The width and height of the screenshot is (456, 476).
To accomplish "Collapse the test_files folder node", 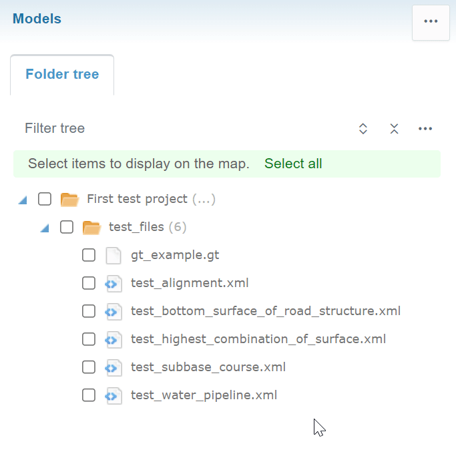I will coord(45,228).
